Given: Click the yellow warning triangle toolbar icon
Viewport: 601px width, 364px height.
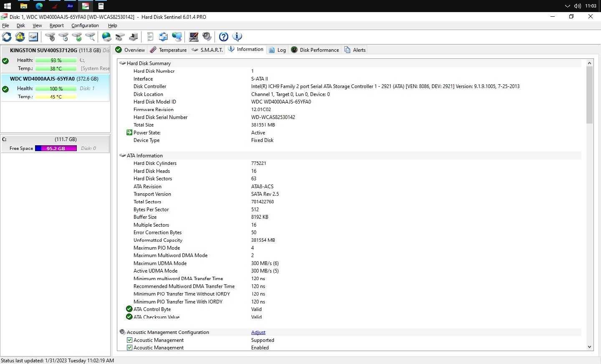Looking at the screenshot, I should pos(20,37).
